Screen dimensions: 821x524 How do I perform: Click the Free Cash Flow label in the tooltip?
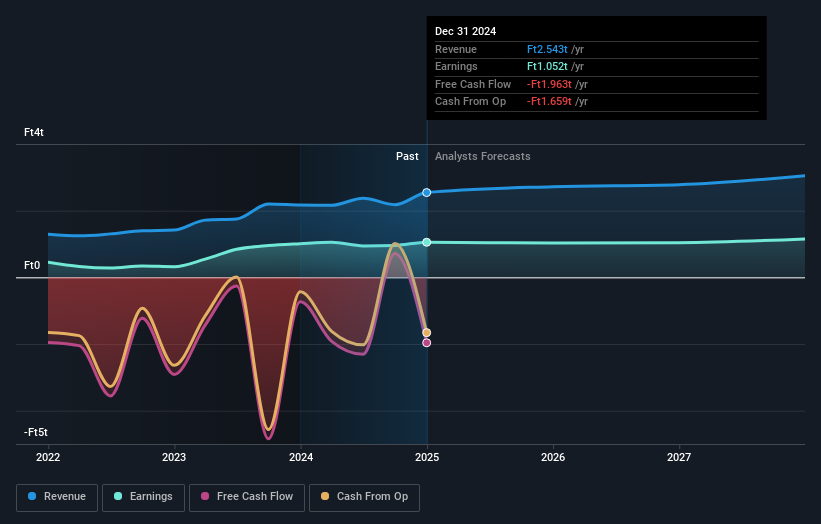point(473,84)
